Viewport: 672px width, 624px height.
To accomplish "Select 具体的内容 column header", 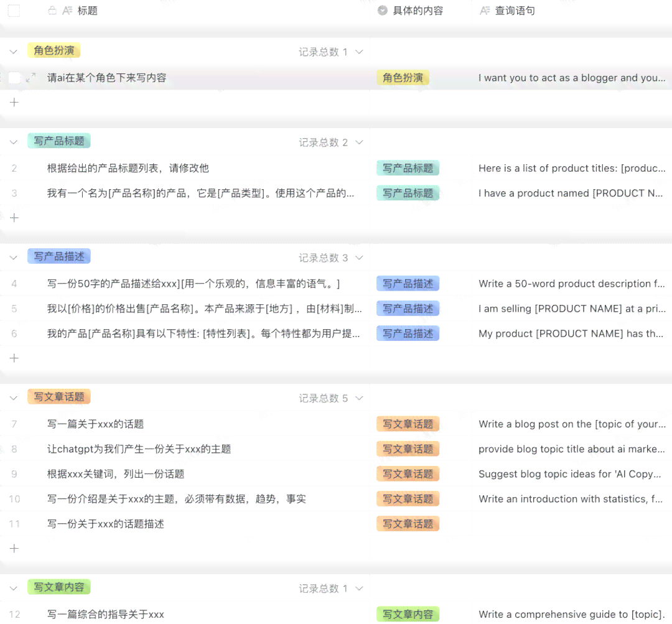I will click(418, 11).
